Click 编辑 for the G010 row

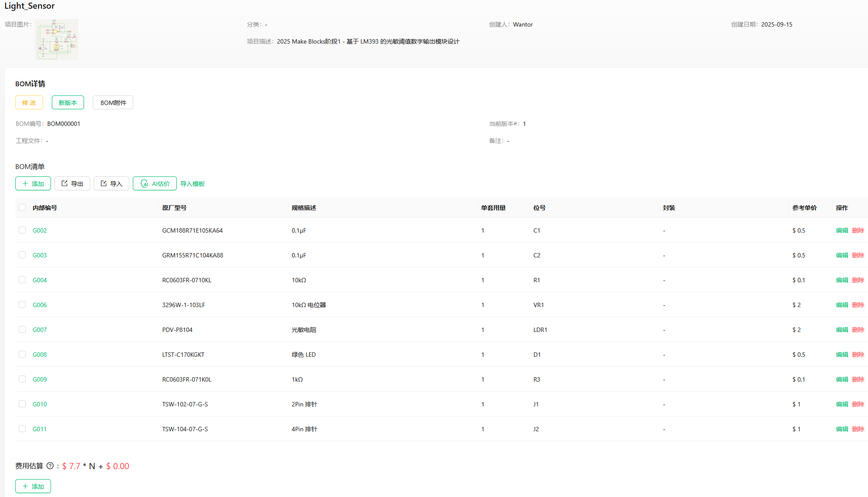(842, 404)
